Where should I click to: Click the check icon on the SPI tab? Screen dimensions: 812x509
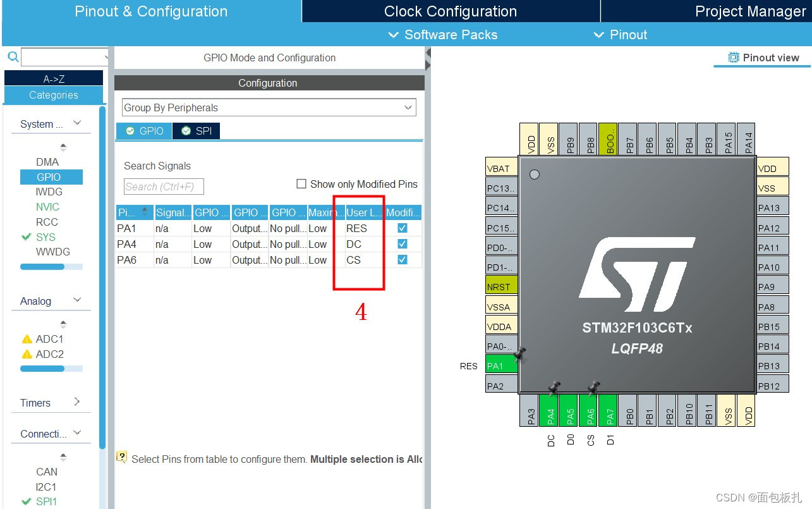pyautogui.click(x=186, y=131)
